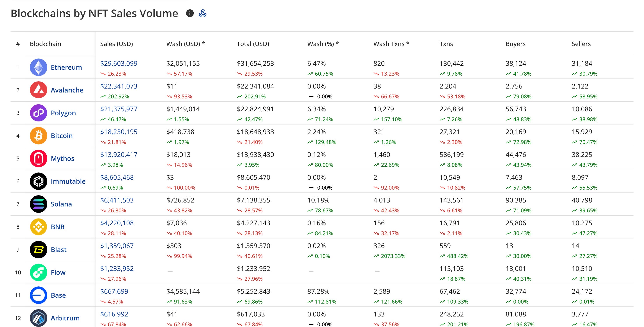Click the Solana logo icon
This screenshot has width=644, height=327.
tap(39, 204)
